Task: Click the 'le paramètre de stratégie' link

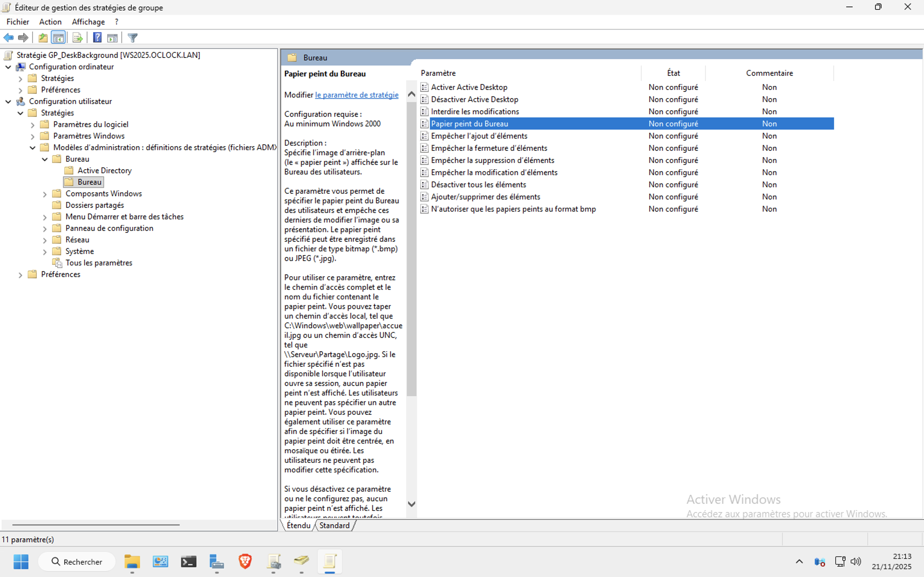Action: [x=357, y=95]
